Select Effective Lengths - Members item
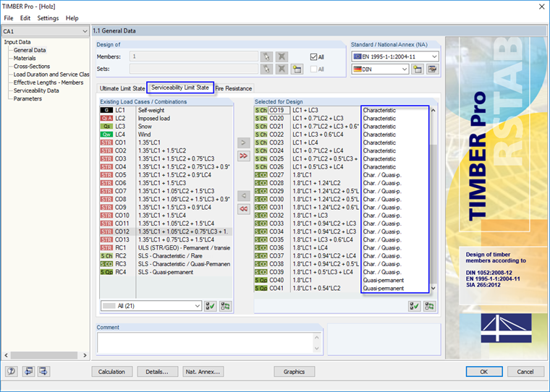The height and width of the screenshot is (392, 550). point(48,82)
